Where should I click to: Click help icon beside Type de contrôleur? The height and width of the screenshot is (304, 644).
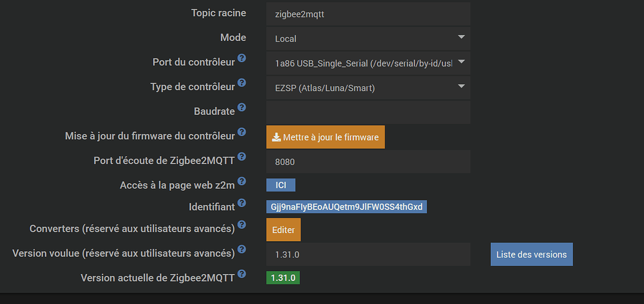[x=242, y=83]
